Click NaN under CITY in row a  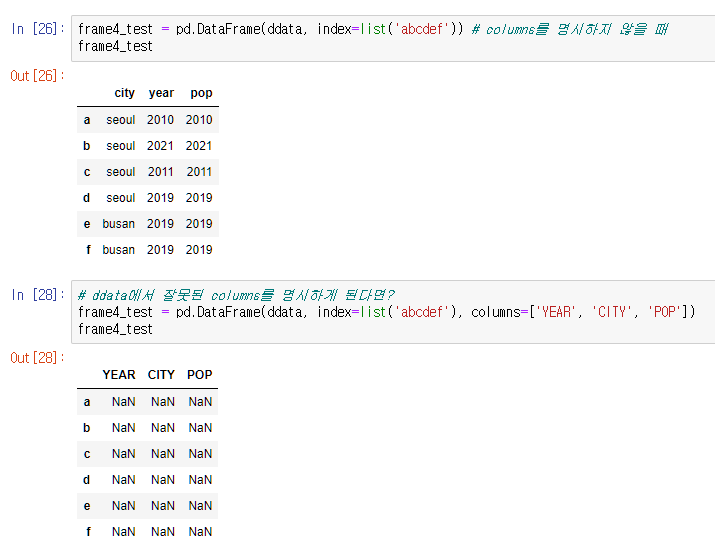[163, 402]
